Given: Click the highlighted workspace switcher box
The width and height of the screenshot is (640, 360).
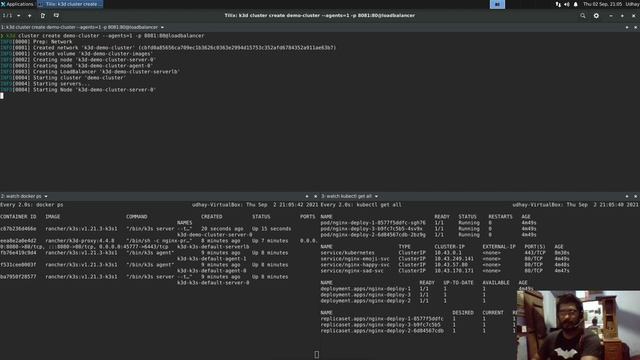Looking at the screenshot, I should 497,4.
